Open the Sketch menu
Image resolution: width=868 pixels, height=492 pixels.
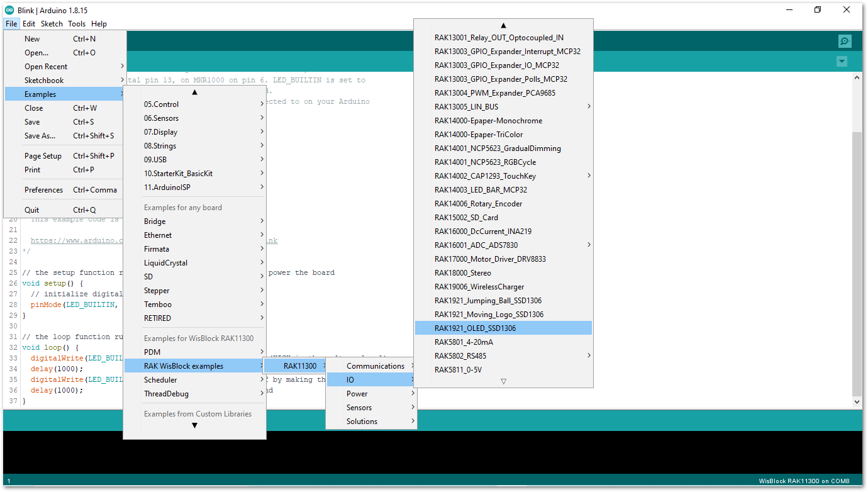(x=52, y=24)
